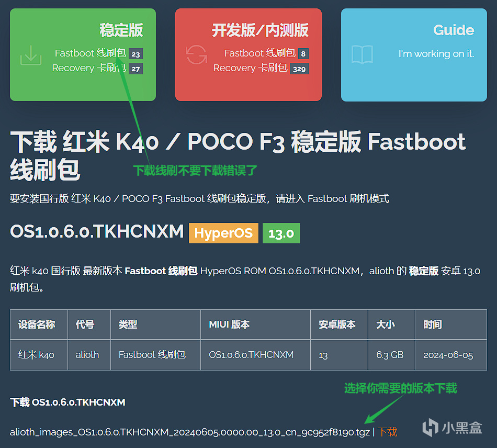The width and height of the screenshot is (497, 448).
Task: Click the green 13.0 version badge
Action: (281, 233)
